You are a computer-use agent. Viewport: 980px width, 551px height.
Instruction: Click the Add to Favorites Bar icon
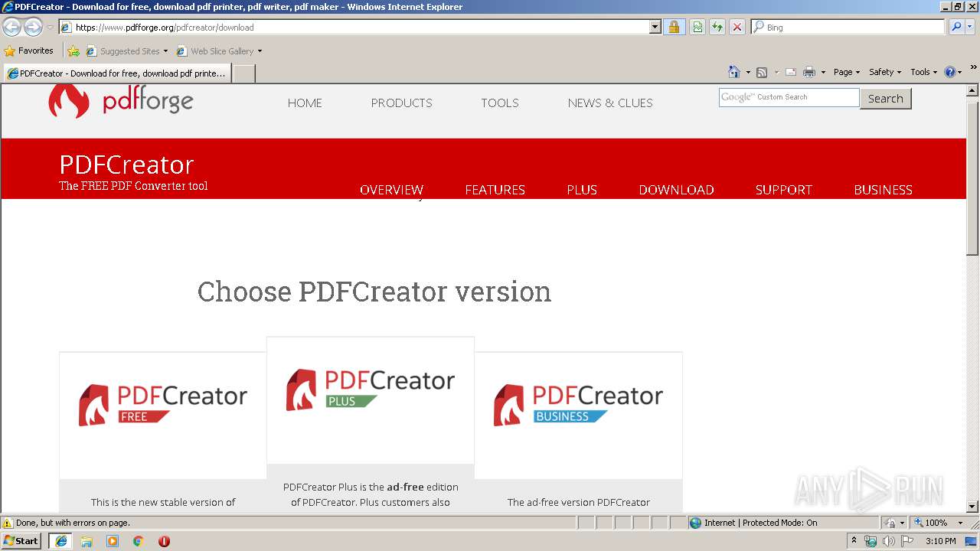pos(73,51)
